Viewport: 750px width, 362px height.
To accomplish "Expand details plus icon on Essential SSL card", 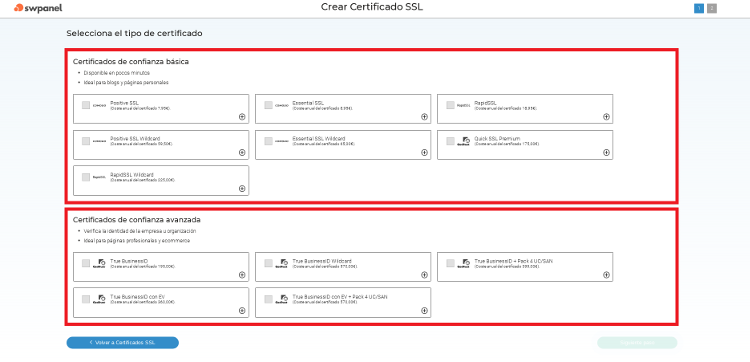I will [424, 117].
